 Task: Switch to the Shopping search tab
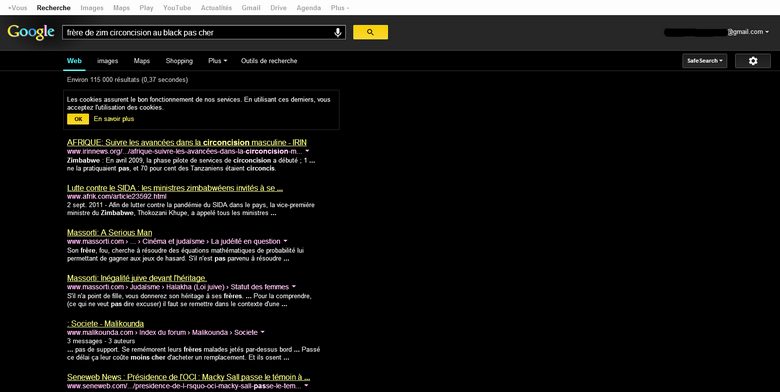click(179, 61)
